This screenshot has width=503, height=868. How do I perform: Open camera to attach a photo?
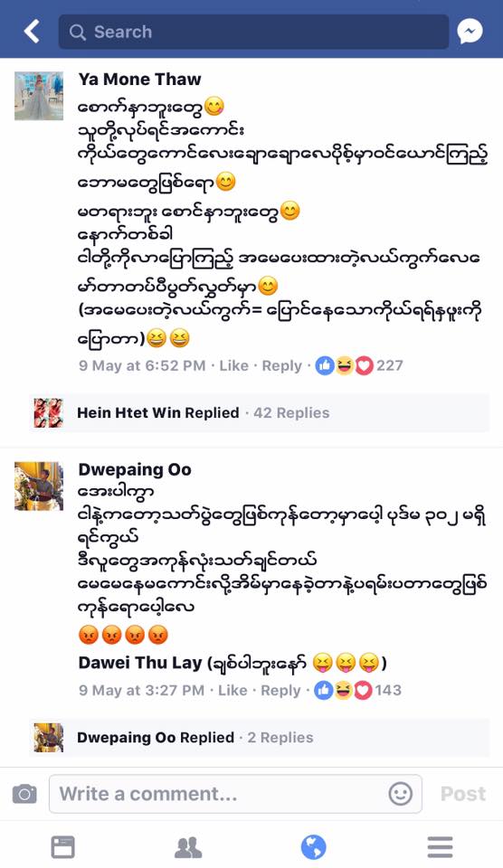[x=24, y=794]
